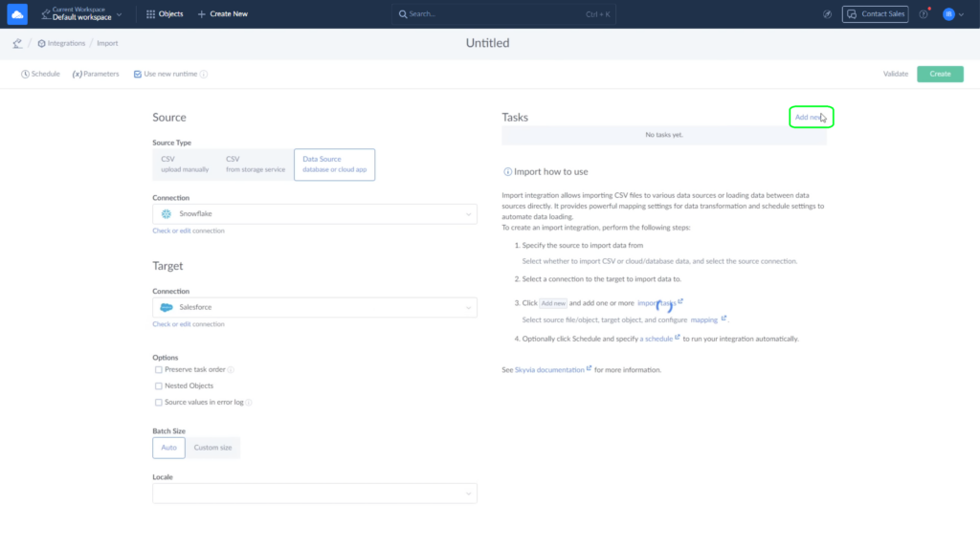Select CSV upload manually source type
The image size is (980, 550).
(185, 165)
